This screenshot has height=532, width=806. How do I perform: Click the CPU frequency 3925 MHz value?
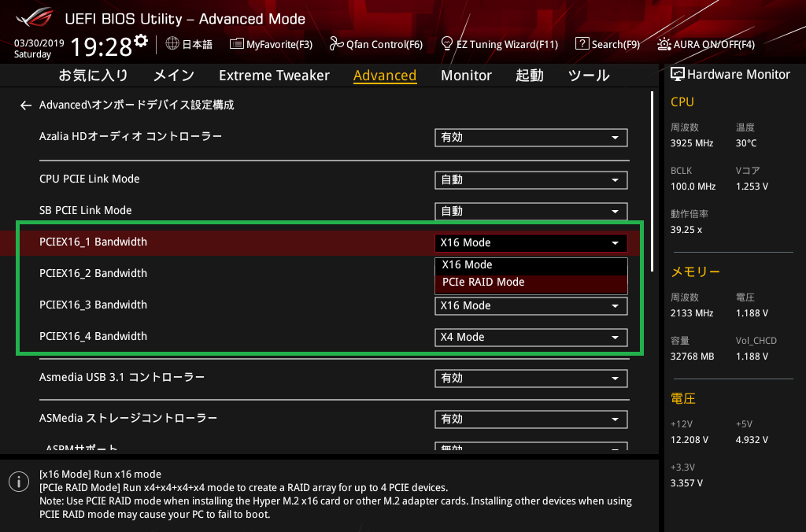691,143
